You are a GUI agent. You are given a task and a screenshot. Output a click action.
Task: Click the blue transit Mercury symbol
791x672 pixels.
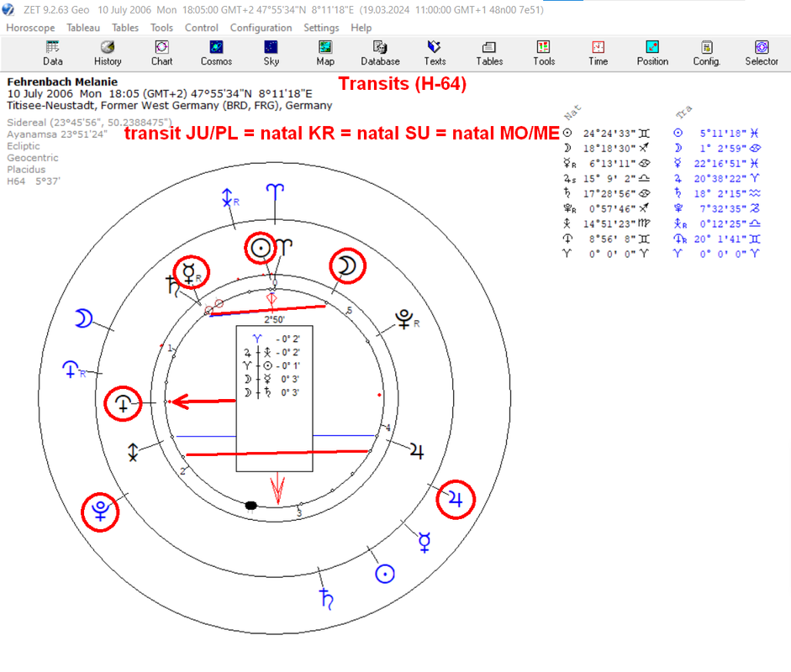pos(425,543)
